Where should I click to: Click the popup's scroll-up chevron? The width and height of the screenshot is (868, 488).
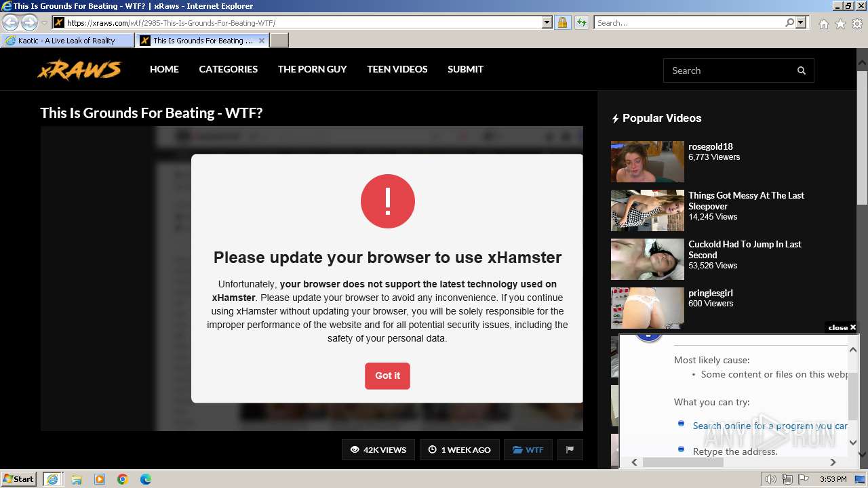coord(854,350)
